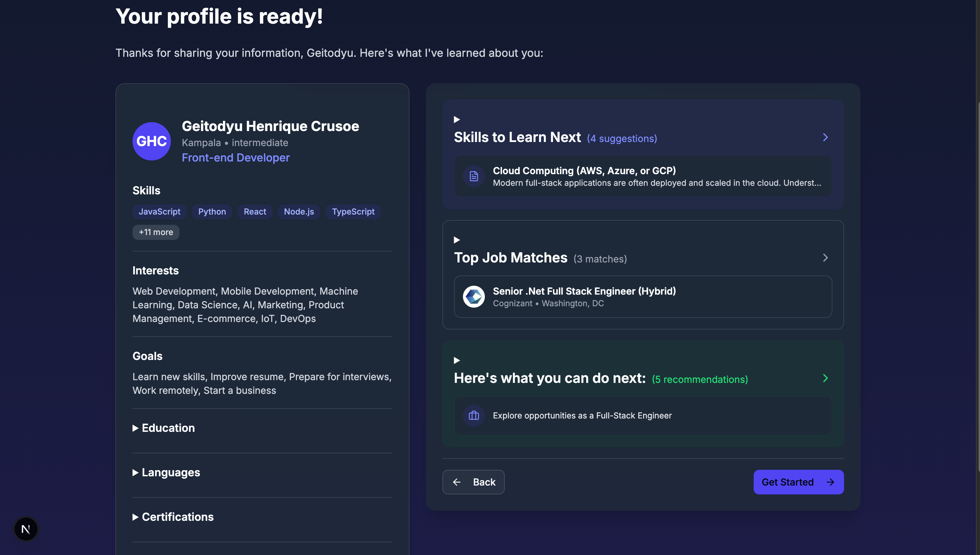Open recommendations via the green chevron
This screenshot has height=555, width=980.
pyautogui.click(x=825, y=378)
